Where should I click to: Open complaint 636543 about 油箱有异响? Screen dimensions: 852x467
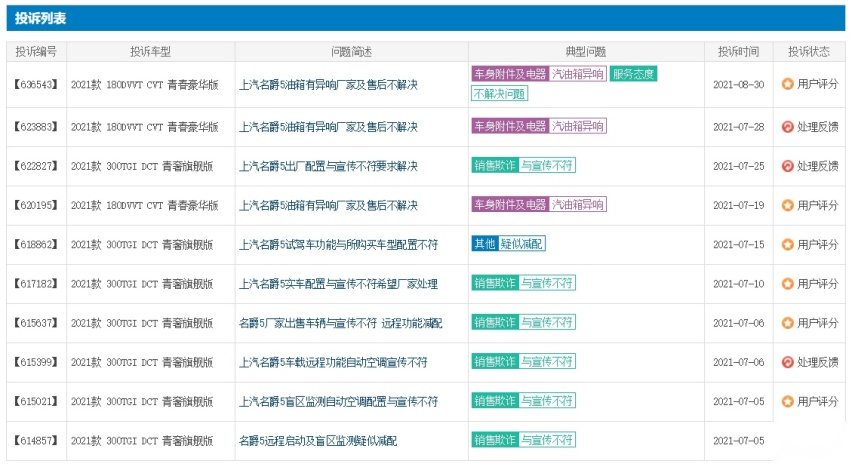328,85
